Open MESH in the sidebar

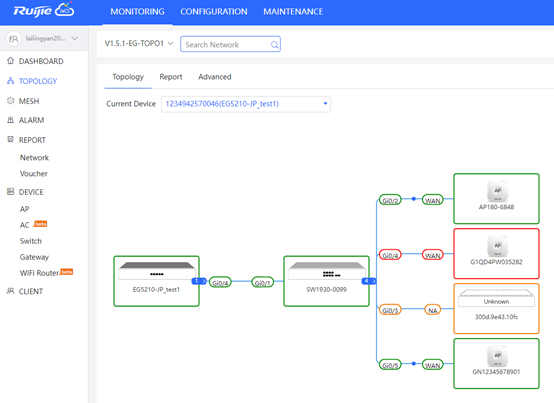coord(29,101)
